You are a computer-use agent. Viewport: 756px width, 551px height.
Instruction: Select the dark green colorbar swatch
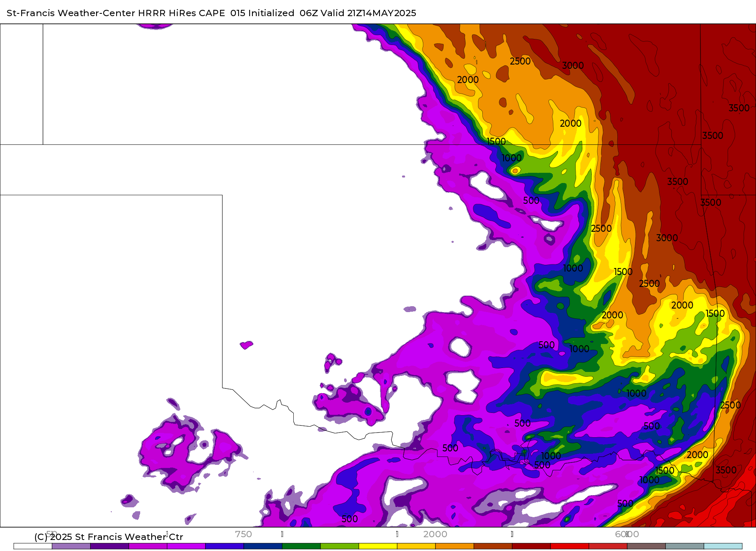pos(301,546)
